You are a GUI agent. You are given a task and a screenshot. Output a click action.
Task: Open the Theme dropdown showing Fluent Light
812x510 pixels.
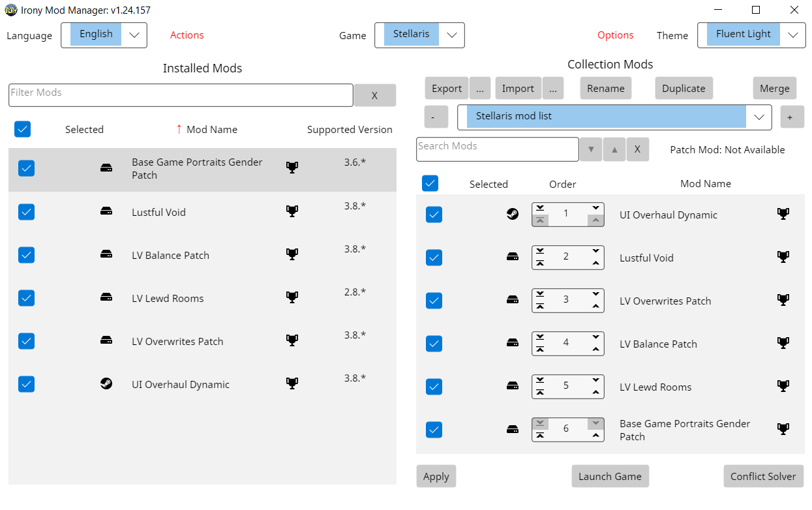(751, 35)
